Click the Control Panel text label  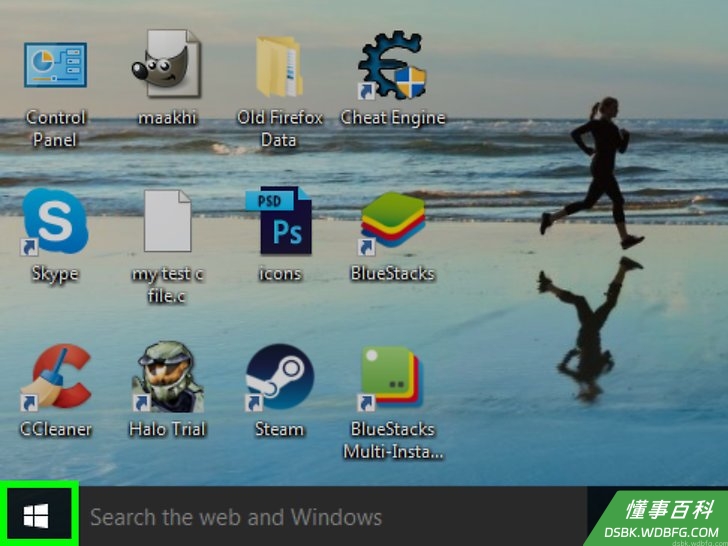(56, 128)
